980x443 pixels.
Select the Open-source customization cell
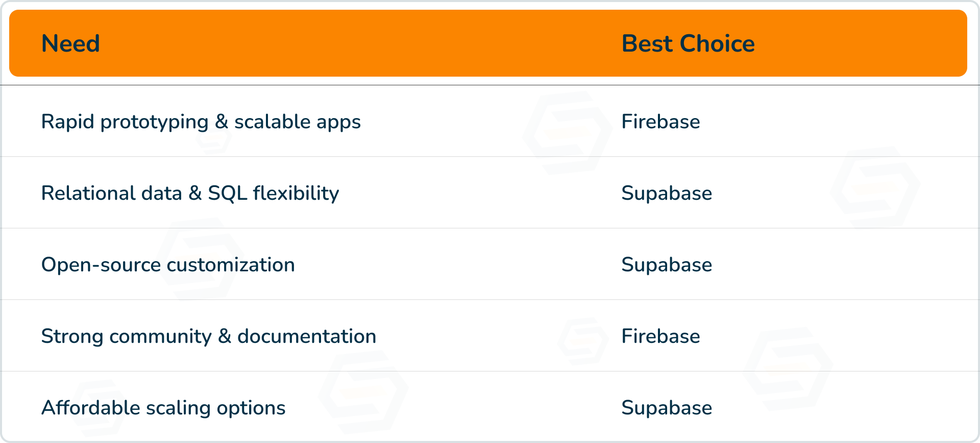[x=168, y=265]
